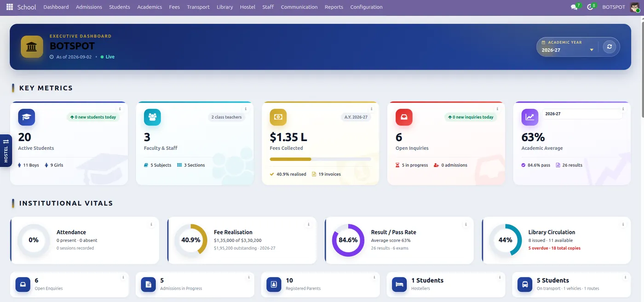The image size is (644, 302).
Task: Click the 84.6% pass rate ring
Action: [x=348, y=240]
